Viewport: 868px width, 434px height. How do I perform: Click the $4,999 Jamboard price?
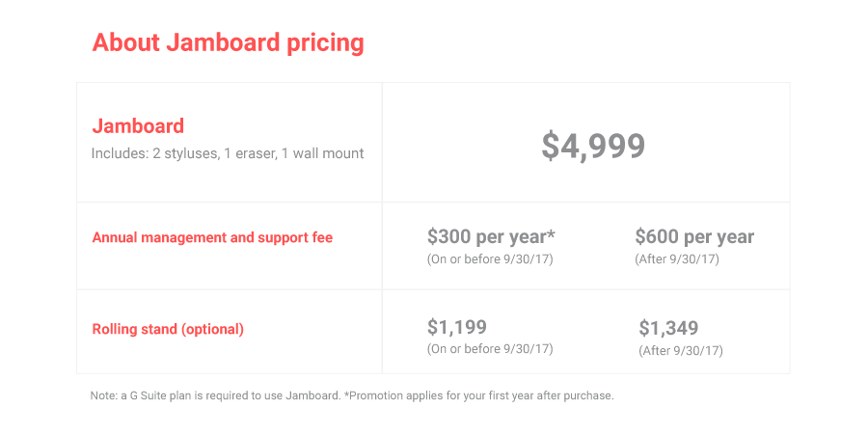coord(592,145)
